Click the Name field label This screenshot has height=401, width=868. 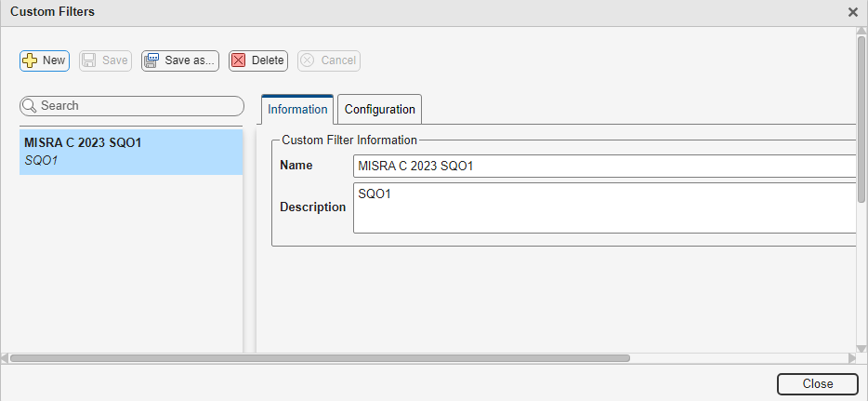(296, 165)
